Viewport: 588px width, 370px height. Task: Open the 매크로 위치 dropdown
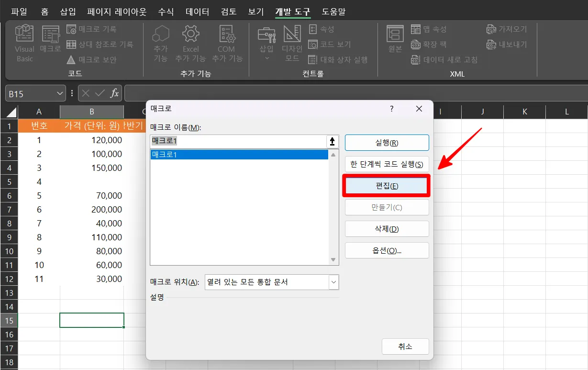click(x=333, y=282)
